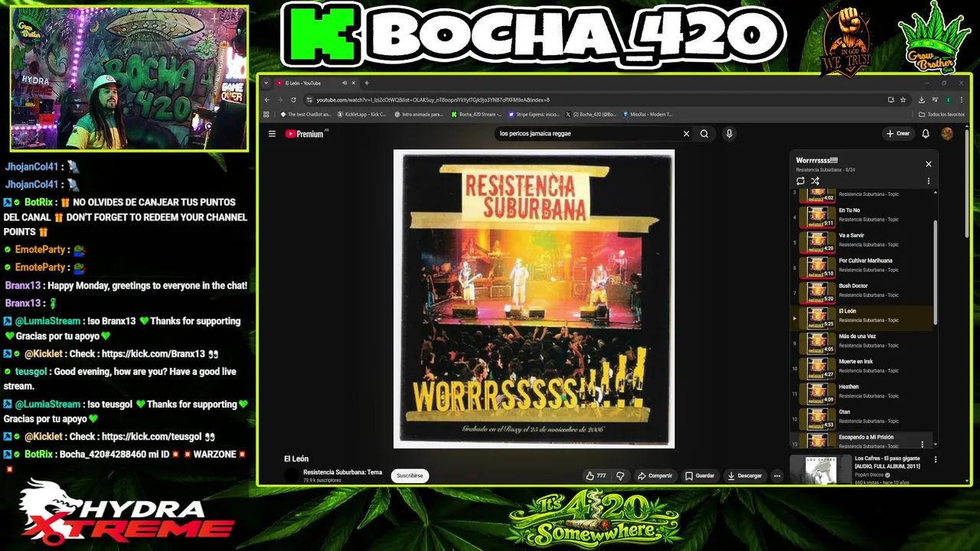Open Todos los favoritos folder
This screenshot has height=551, width=980.
pyautogui.click(x=942, y=115)
